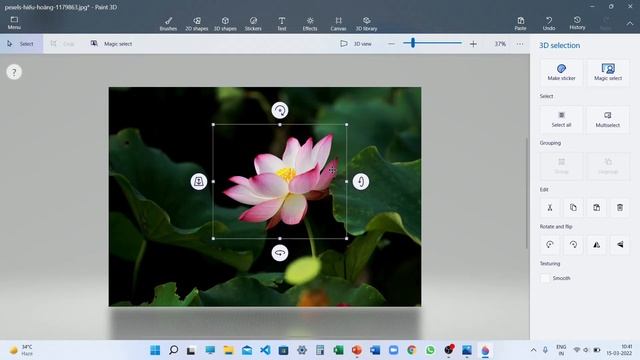Click the canvas vertical scrollbar
The image size is (640, 360).
(x=527, y=192)
